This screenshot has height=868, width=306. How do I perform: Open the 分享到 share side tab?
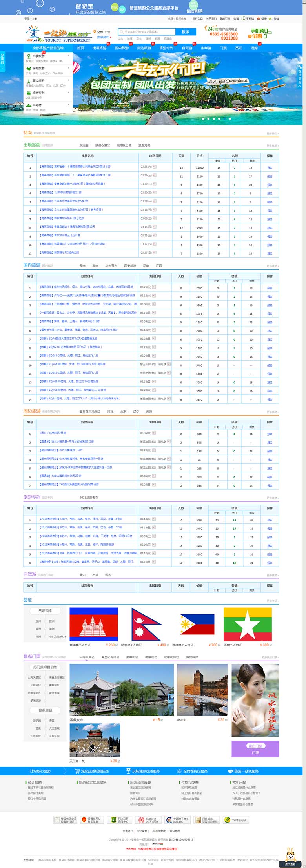tap(2, 61)
